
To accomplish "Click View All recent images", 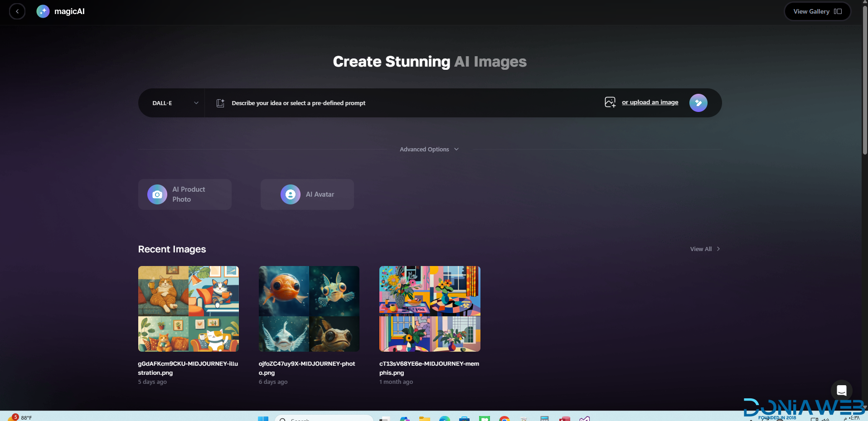I will tap(705, 249).
